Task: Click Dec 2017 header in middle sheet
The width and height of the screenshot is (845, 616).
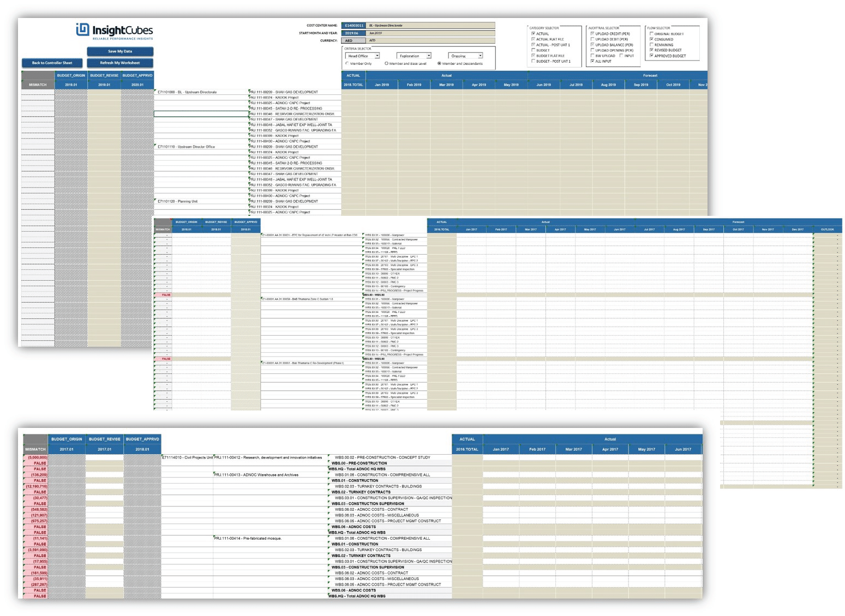Action: (x=798, y=230)
